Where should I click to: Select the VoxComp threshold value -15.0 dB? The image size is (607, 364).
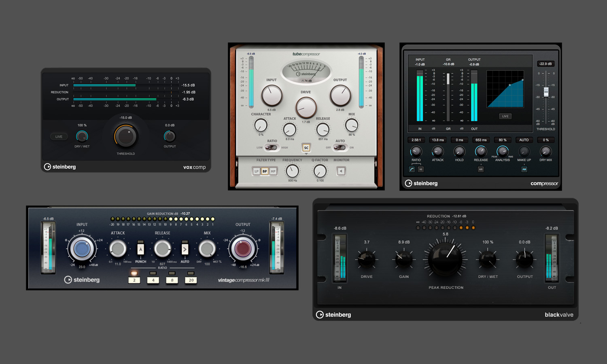(126, 118)
